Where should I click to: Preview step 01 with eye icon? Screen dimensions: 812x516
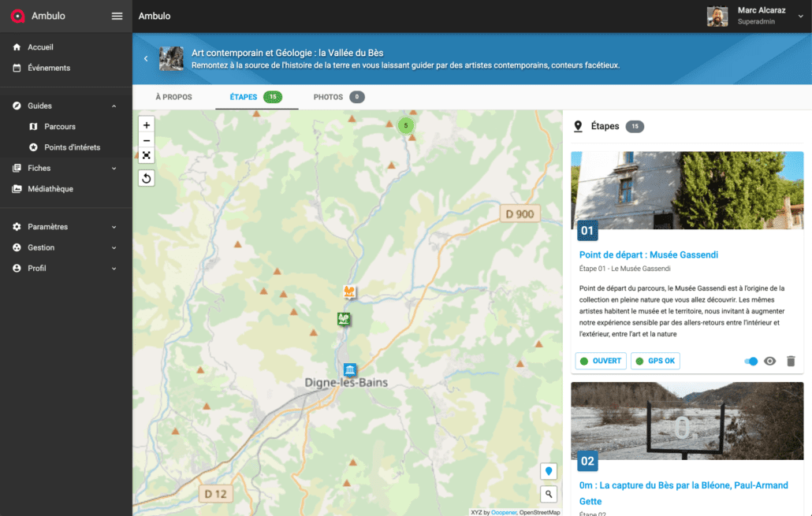(770, 362)
